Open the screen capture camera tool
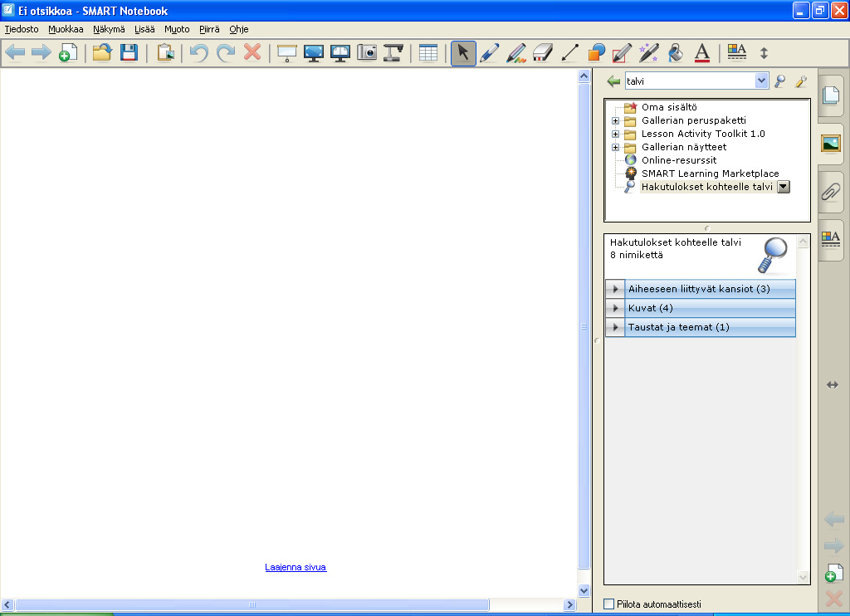 [x=366, y=52]
